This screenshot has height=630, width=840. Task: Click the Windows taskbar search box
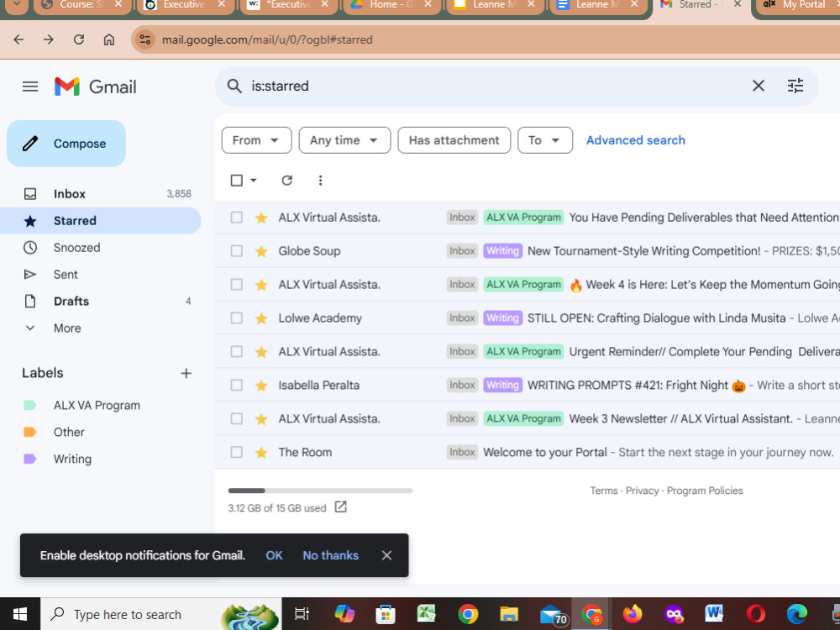click(160, 615)
